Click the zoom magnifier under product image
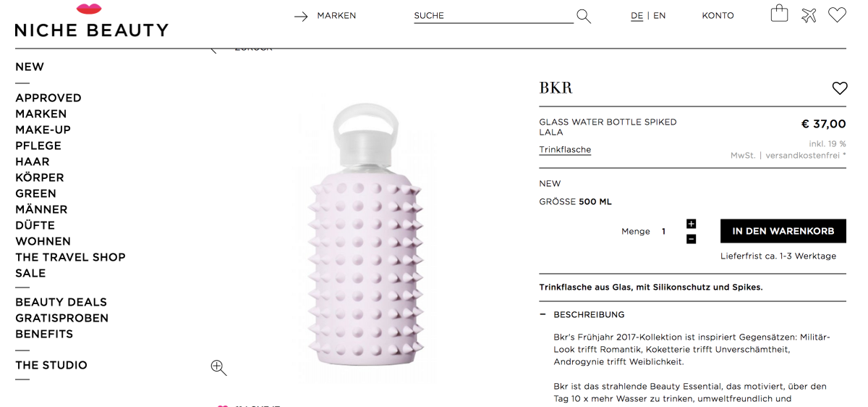 tap(218, 368)
